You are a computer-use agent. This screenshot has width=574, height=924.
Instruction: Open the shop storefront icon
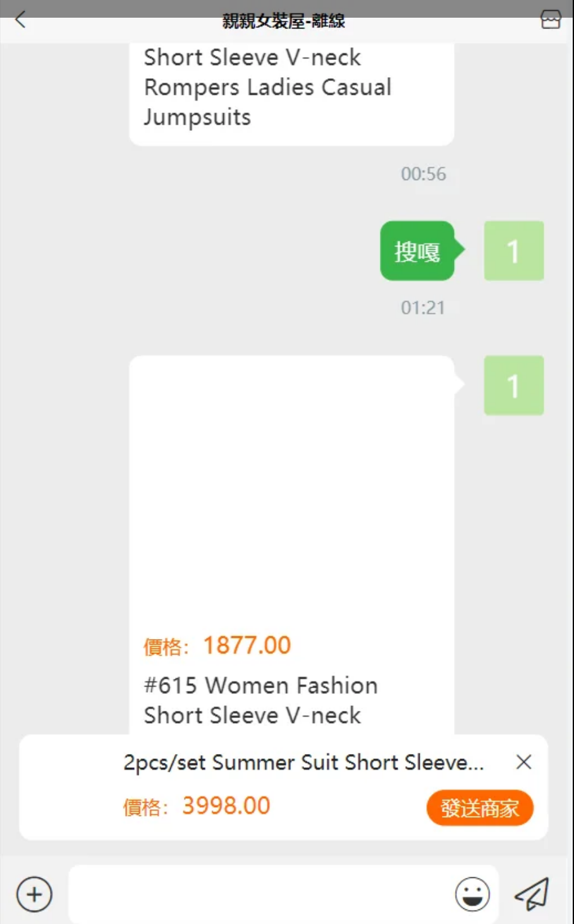click(x=550, y=20)
